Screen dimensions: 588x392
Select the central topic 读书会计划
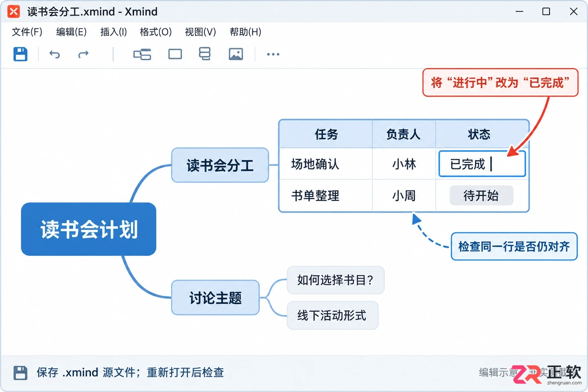click(89, 229)
